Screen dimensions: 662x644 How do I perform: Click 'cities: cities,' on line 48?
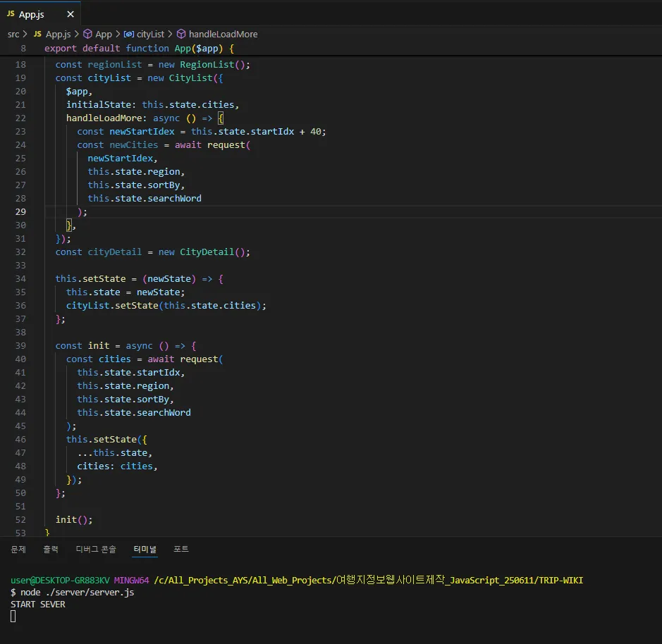(x=117, y=466)
